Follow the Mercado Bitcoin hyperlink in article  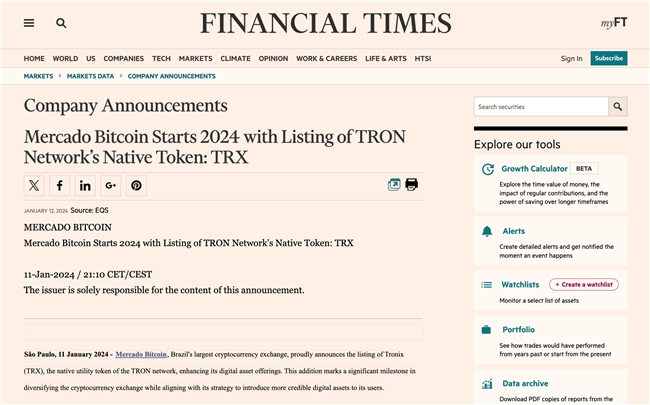141,354
